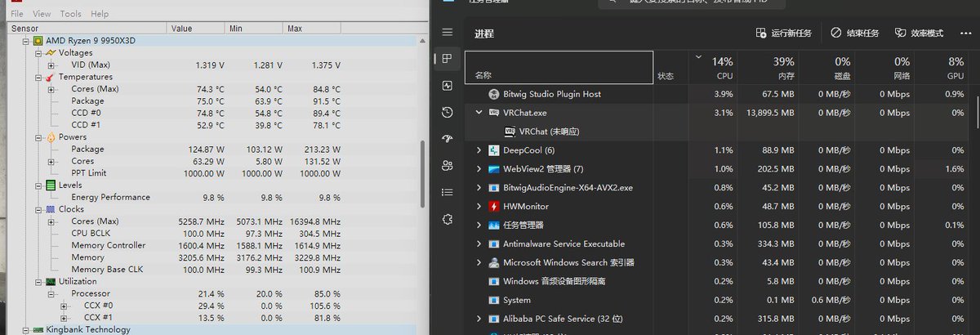Click 结束任务 button

[855, 33]
